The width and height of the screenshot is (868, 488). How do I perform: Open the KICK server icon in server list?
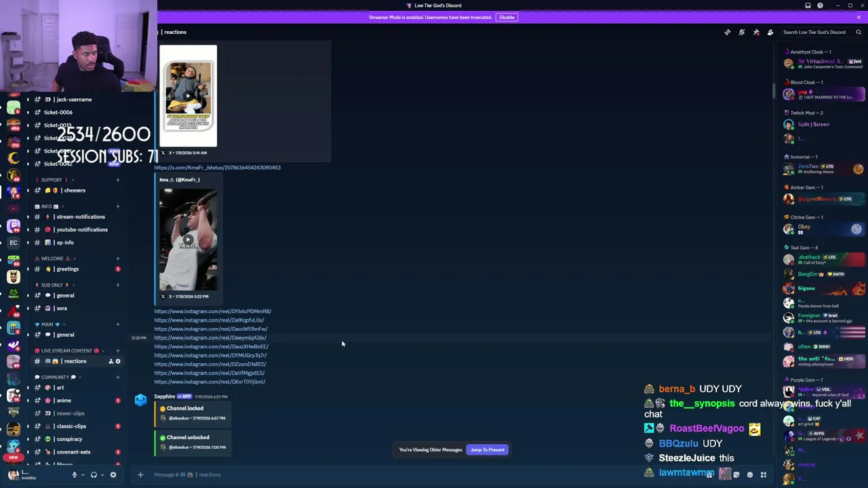14,260
